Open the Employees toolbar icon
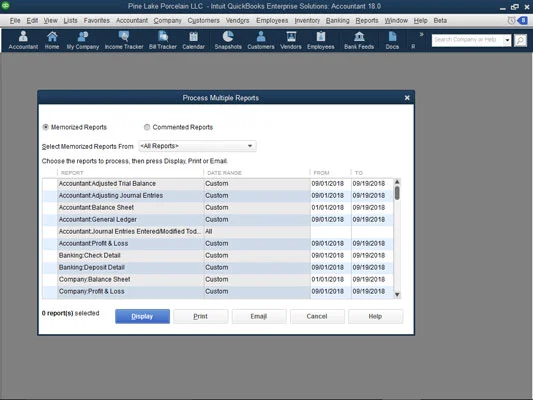 (321, 40)
